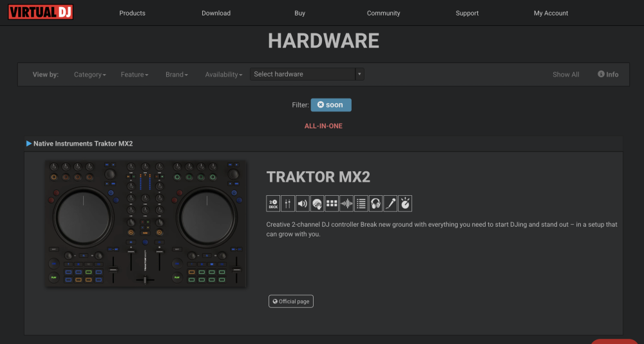Click the performance pads grid icon
The image size is (644, 344).
point(332,204)
